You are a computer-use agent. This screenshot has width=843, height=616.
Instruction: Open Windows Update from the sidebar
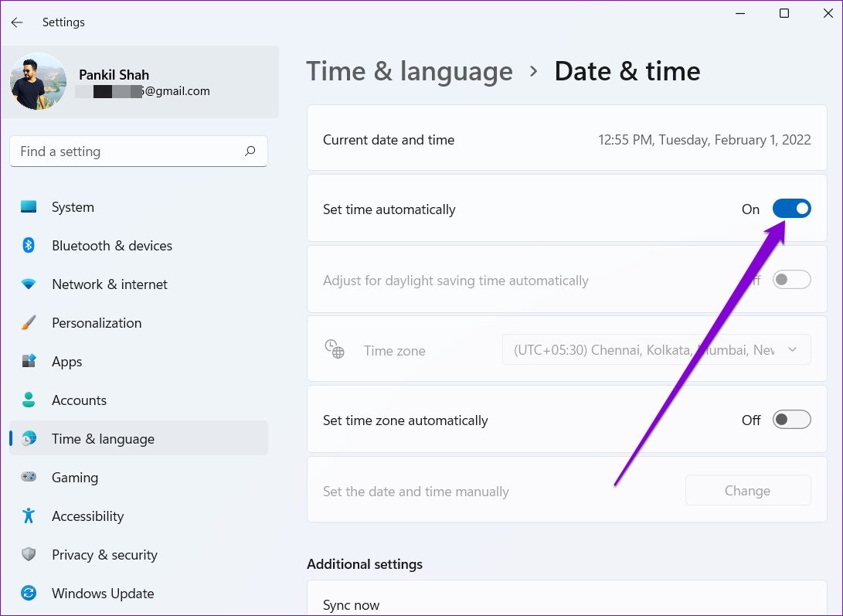click(x=29, y=593)
